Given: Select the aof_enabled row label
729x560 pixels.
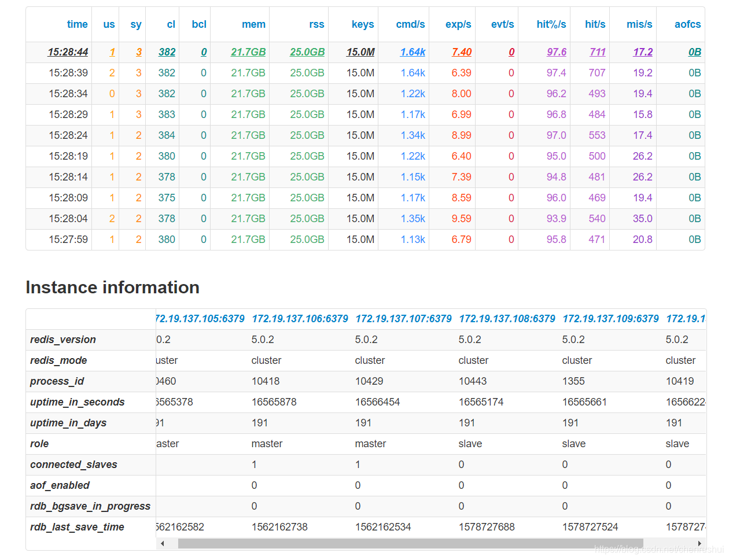Looking at the screenshot, I should coord(60,485).
